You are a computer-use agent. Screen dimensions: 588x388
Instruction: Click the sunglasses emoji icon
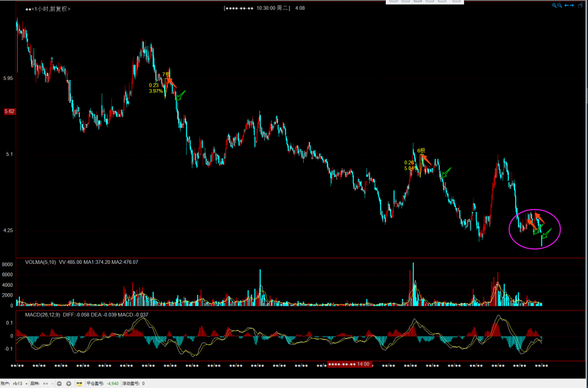(79, 383)
